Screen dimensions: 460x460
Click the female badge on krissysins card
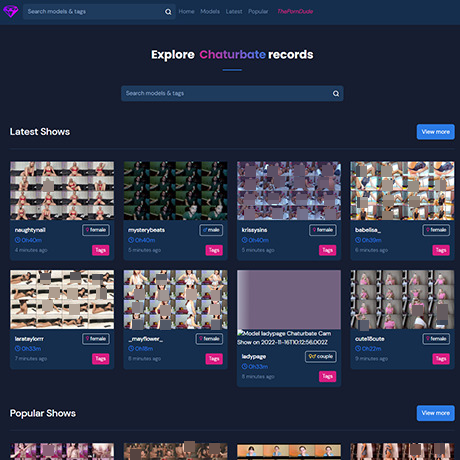click(323, 230)
